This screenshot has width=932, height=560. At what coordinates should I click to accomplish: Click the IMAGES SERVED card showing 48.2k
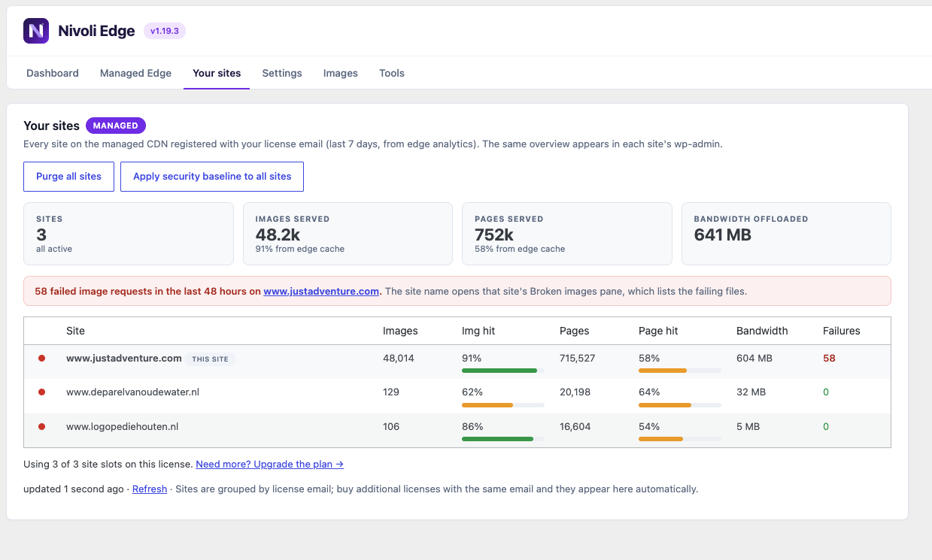[348, 234]
